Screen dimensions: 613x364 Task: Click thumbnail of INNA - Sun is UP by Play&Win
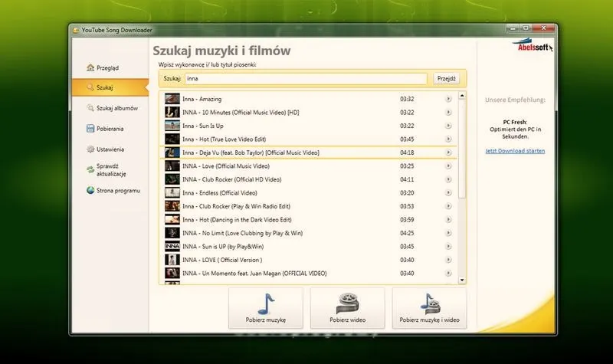(172, 246)
